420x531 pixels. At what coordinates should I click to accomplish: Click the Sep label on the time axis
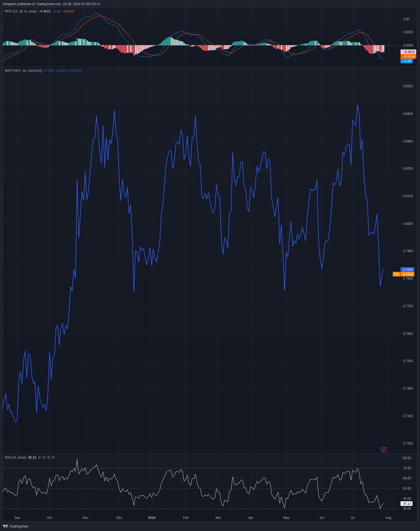(x=17, y=518)
